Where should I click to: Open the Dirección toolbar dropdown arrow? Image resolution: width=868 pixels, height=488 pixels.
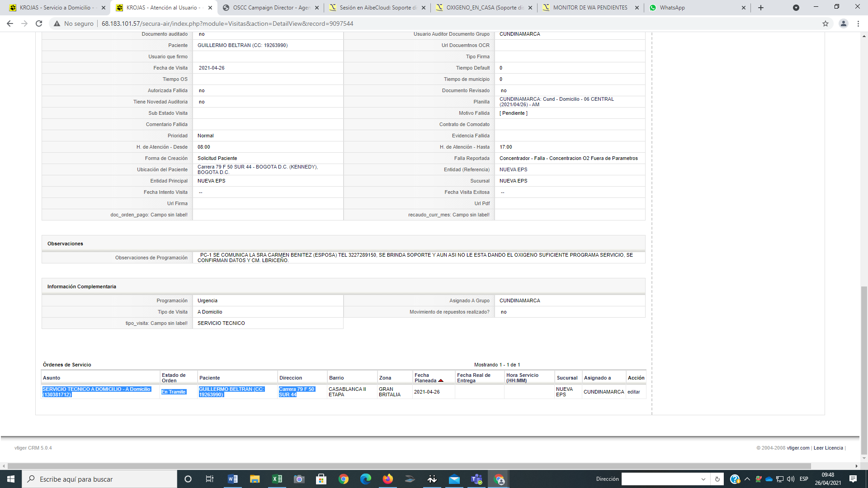pyautogui.click(x=703, y=479)
